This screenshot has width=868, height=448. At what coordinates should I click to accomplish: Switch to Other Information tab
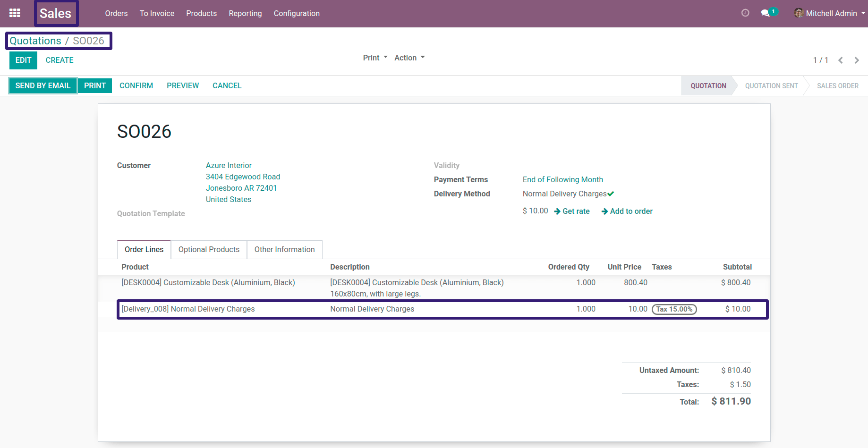point(284,249)
